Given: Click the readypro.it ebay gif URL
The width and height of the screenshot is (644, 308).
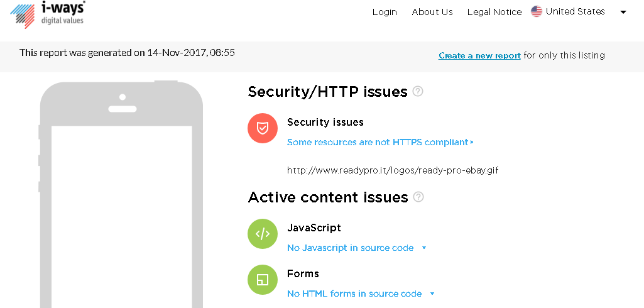Looking at the screenshot, I should pos(393,170).
